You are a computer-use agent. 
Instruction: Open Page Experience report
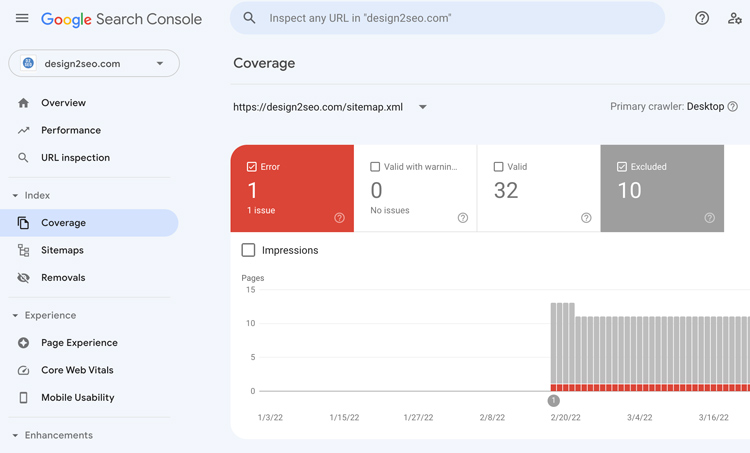(x=79, y=343)
